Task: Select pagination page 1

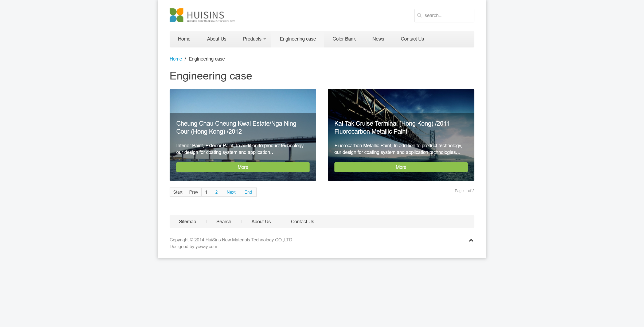Action: coord(206,192)
